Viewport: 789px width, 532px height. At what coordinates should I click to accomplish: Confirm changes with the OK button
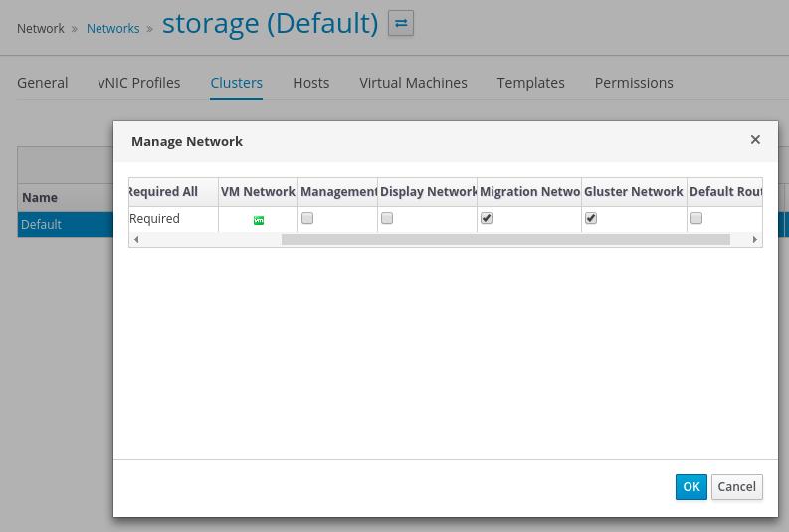click(x=690, y=487)
